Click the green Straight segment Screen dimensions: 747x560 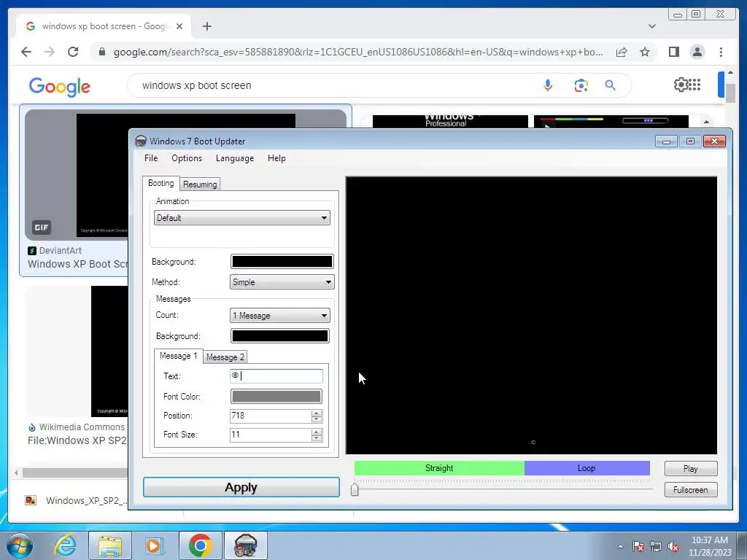coord(439,468)
